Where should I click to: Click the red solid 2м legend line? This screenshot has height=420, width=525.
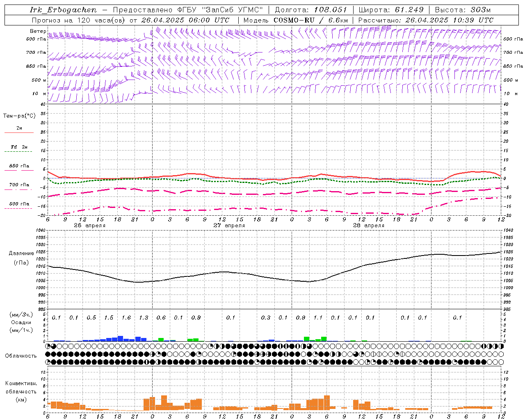tap(19, 132)
